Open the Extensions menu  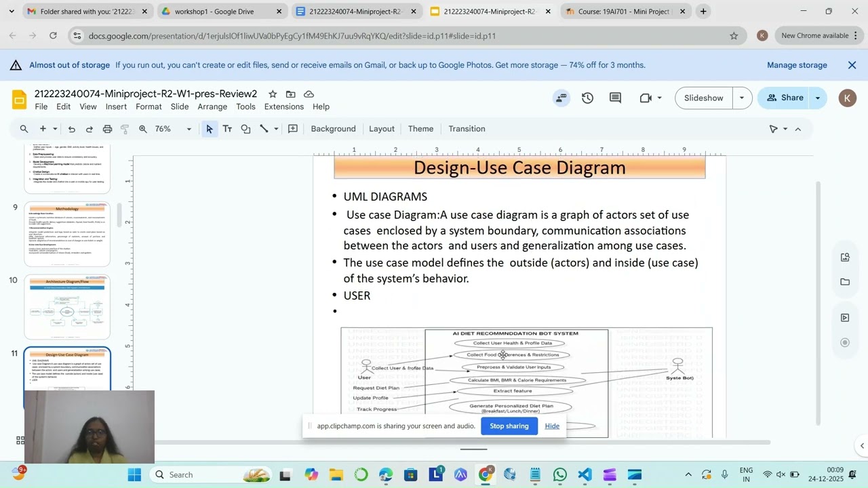pyautogui.click(x=284, y=107)
